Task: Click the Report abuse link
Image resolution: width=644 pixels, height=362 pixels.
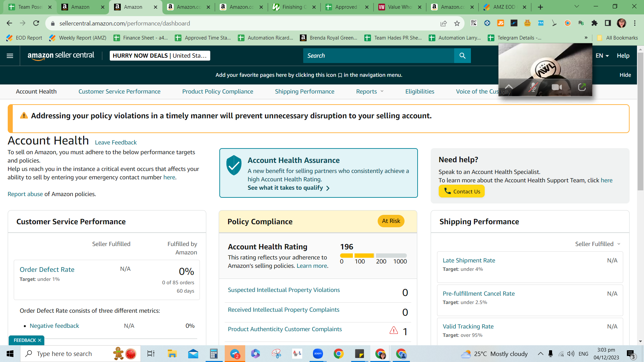Action: click(25, 194)
